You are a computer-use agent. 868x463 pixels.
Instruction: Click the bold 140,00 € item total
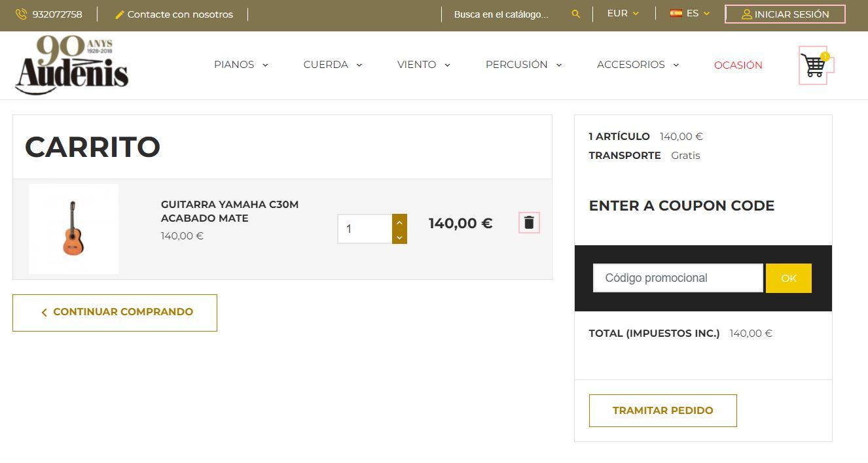[460, 223]
